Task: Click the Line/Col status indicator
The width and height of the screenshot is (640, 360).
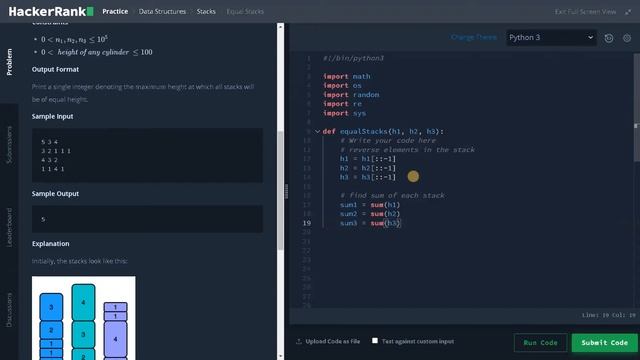Action: (x=609, y=315)
